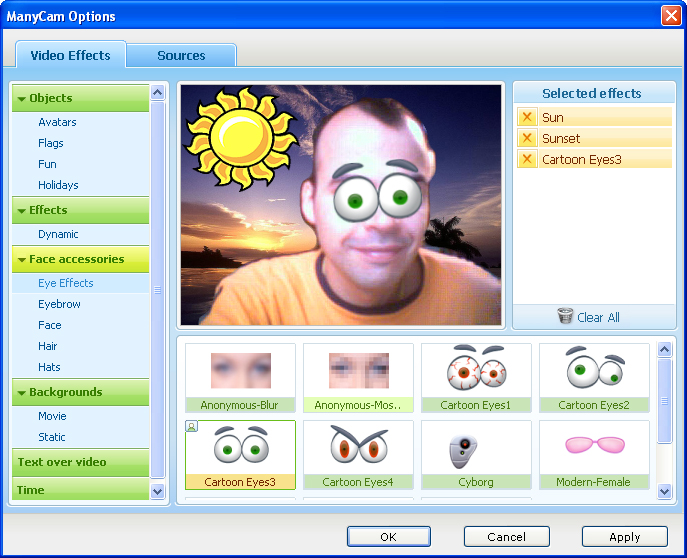This screenshot has height=558, width=687.
Task: Open the Video Effects tab
Action: pos(70,56)
